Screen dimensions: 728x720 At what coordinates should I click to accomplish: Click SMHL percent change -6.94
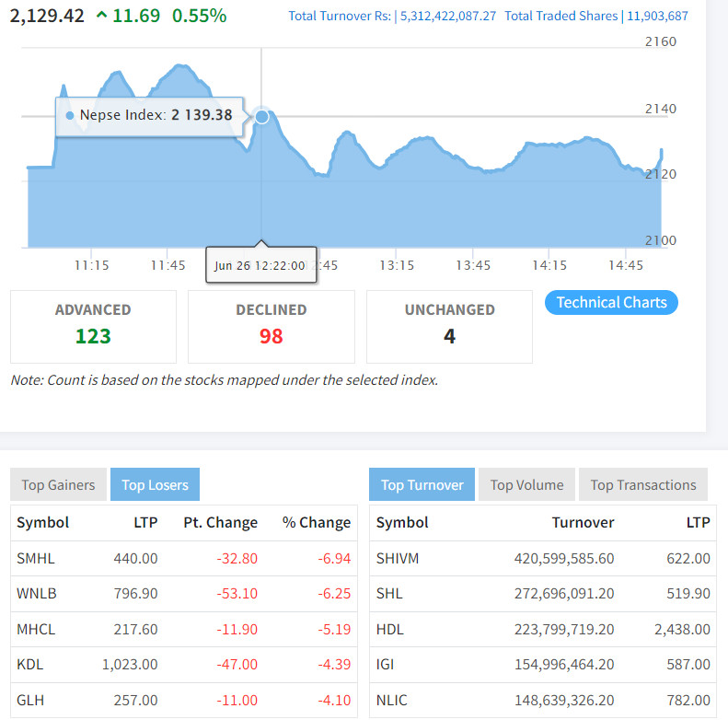(x=334, y=558)
